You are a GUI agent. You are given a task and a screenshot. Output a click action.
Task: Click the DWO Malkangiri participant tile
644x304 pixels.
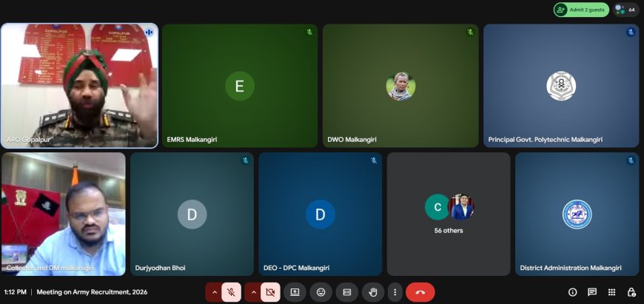pyautogui.click(x=400, y=85)
